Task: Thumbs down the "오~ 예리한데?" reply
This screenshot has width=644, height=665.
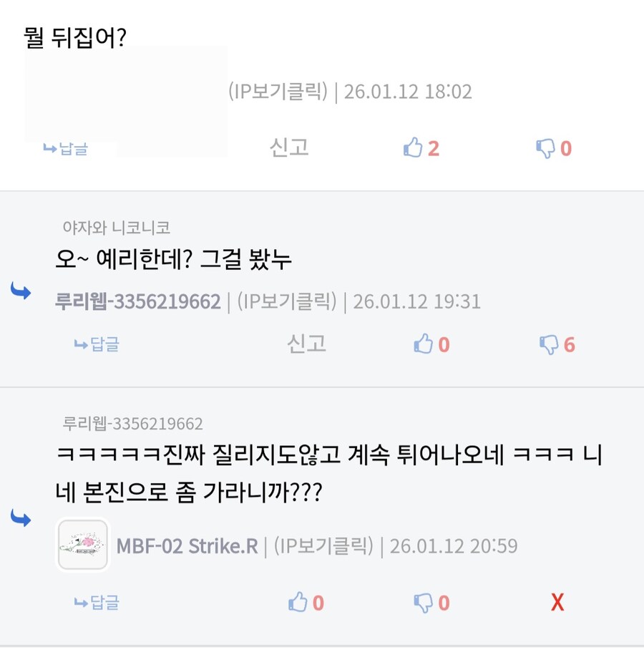Action: pos(550,344)
